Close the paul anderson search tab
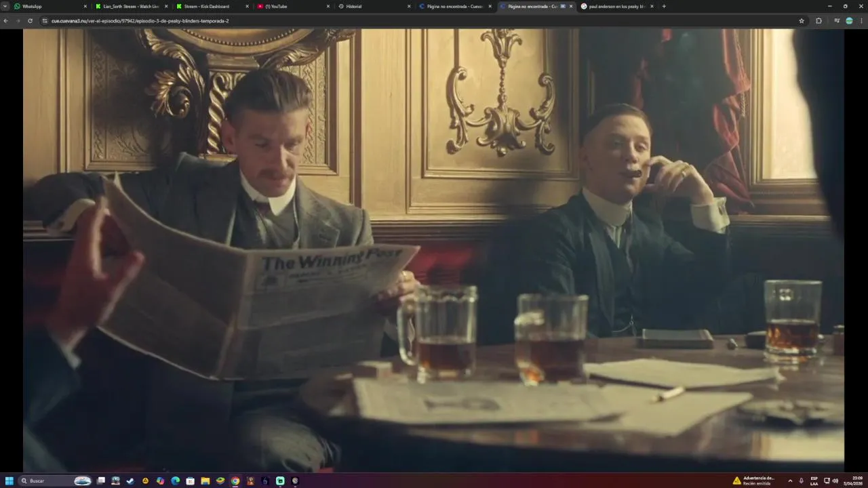Viewport: 868px width, 488px height. [x=652, y=6]
